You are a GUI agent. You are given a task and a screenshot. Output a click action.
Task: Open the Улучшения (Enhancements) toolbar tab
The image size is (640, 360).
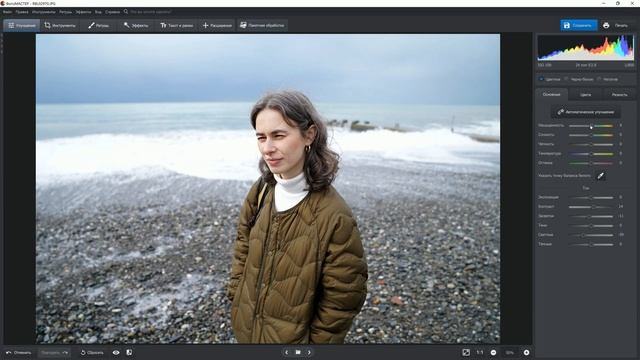(x=22, y=25)
